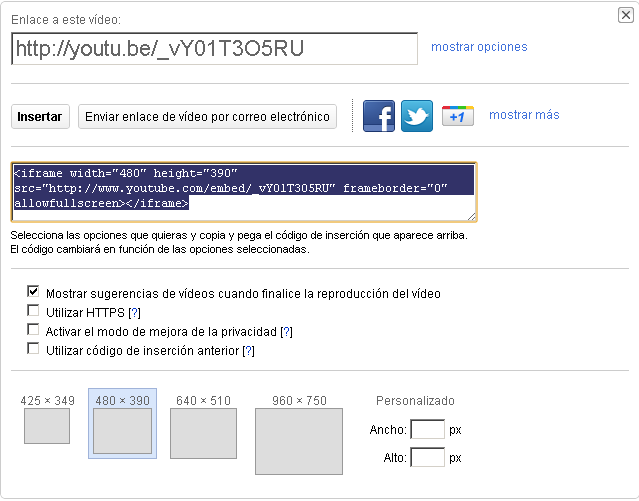
Task: Tweet the video via Twitter icon
Action: [416, 116]
